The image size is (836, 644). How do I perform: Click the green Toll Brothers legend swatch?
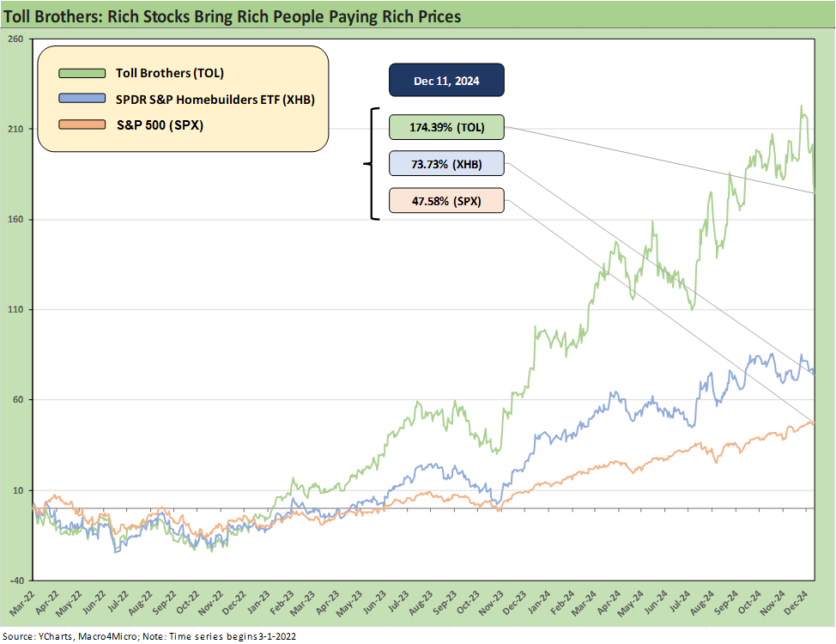click(82, 73)
